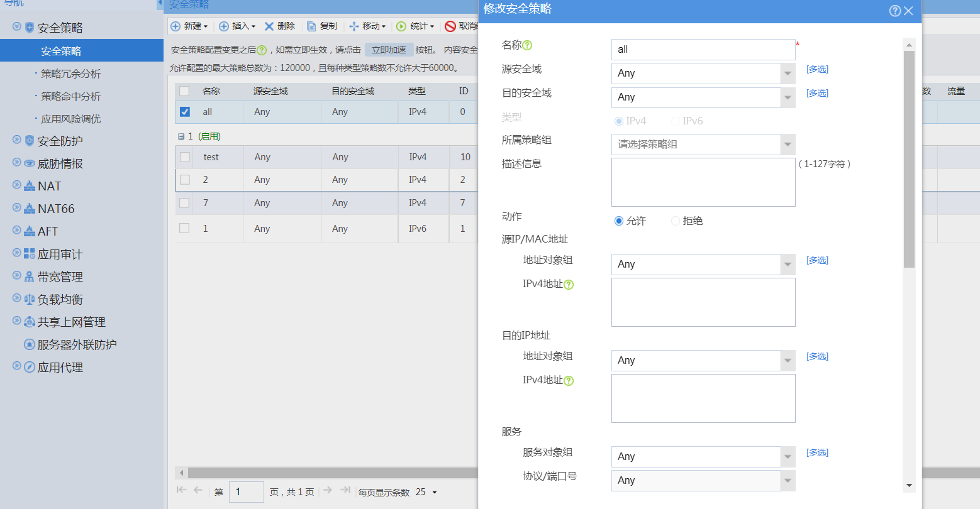This screenshot has height=509, width=980.
Task: Click the 多选 link for 源安全域
Action: tap(817, 69)
